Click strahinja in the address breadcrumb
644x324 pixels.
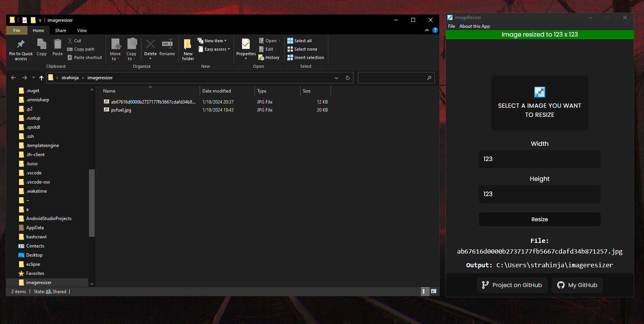pos(70,78)
